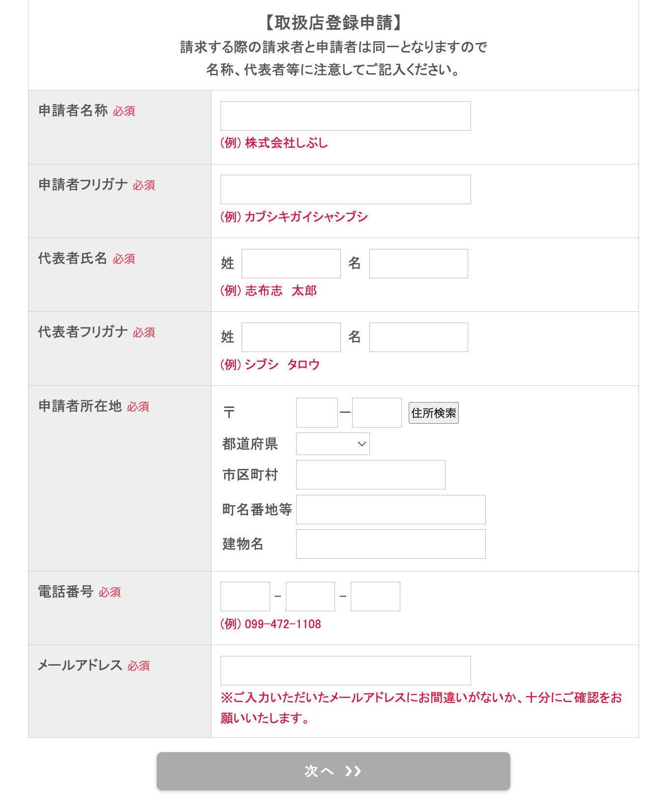Click the 市区町村 input field
The width and height of the screenshot is (667, 812).
point(370,475)
